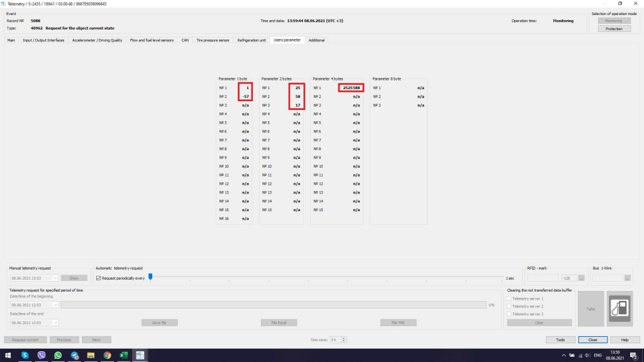Enable the Telemetry server 3 checkbox
Screen dimensions: 644x362
click(509, 314)
